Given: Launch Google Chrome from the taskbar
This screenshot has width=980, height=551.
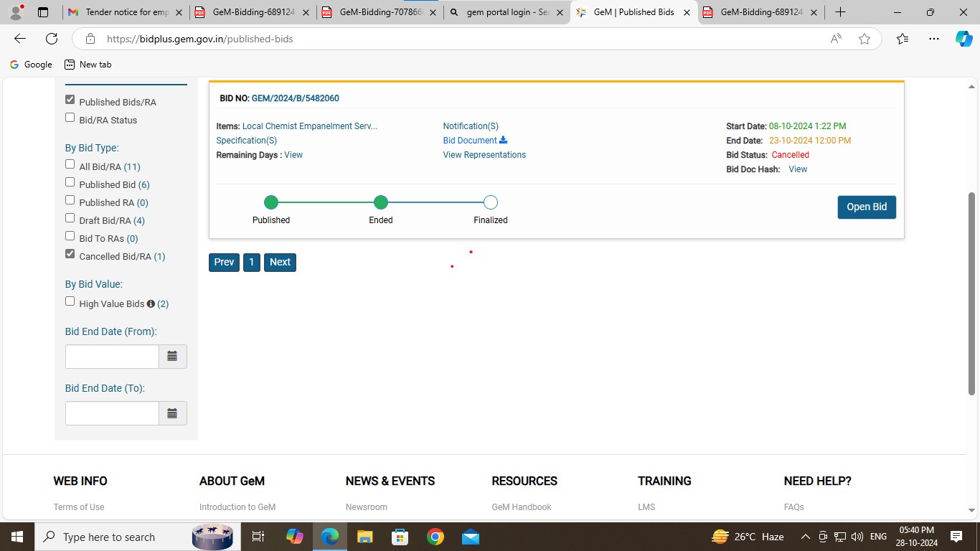Looking at the screenshot, I should point(435,537).
